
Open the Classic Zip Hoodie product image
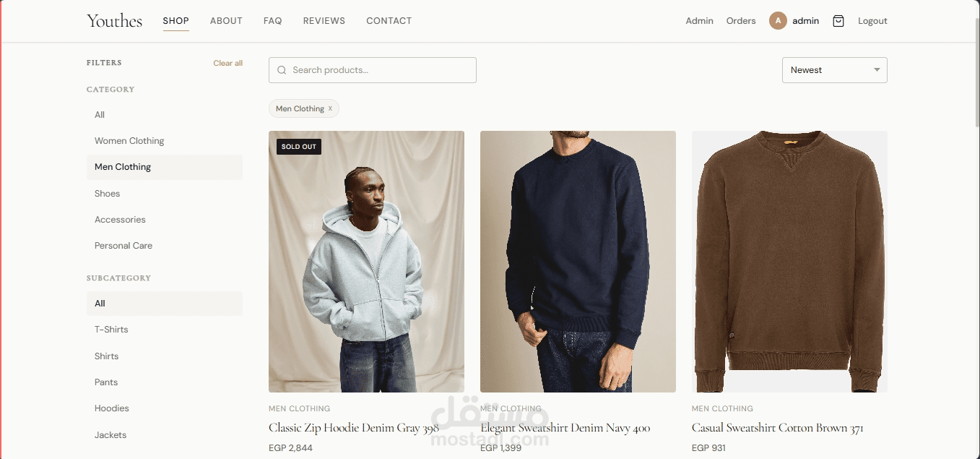(366, 262)
